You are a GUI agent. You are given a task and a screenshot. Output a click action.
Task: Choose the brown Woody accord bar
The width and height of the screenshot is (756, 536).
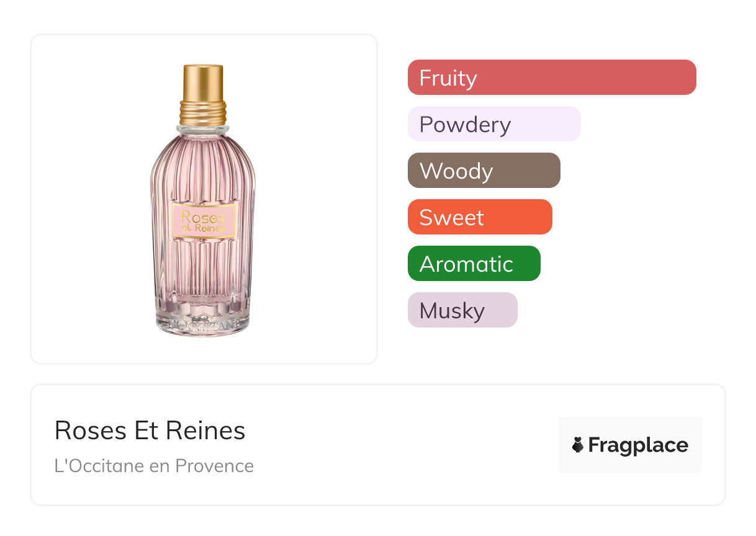click(x=484, y=171)
